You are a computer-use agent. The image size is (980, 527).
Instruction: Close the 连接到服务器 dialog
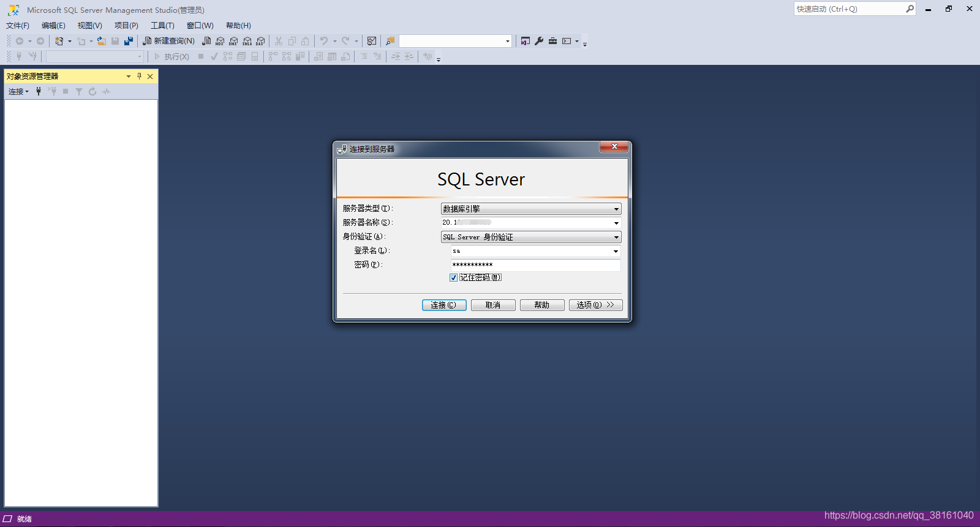[614, 146]
